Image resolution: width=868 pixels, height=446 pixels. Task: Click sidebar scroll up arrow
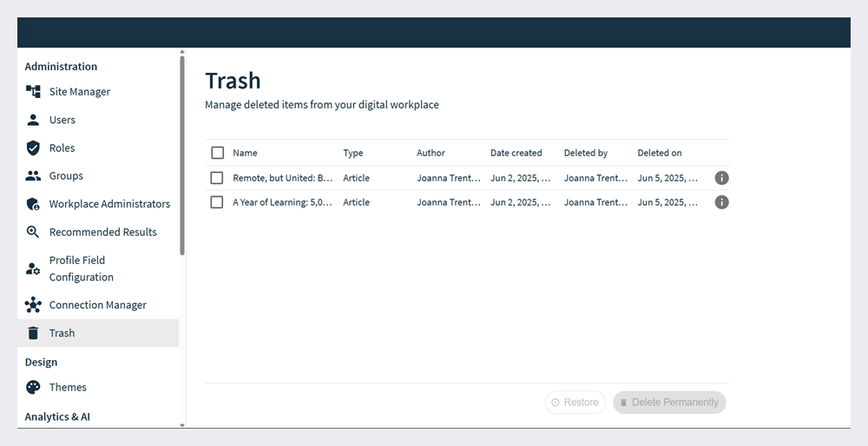point(182,52)
